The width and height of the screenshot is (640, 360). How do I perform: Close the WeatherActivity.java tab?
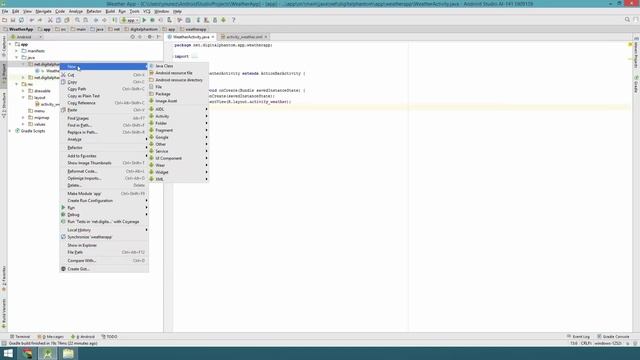click(x=213, y=37)
